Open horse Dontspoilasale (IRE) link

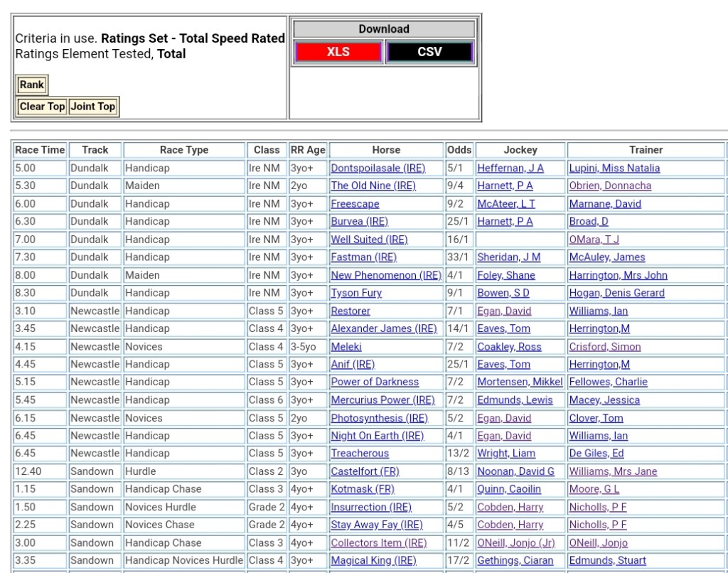378,168
